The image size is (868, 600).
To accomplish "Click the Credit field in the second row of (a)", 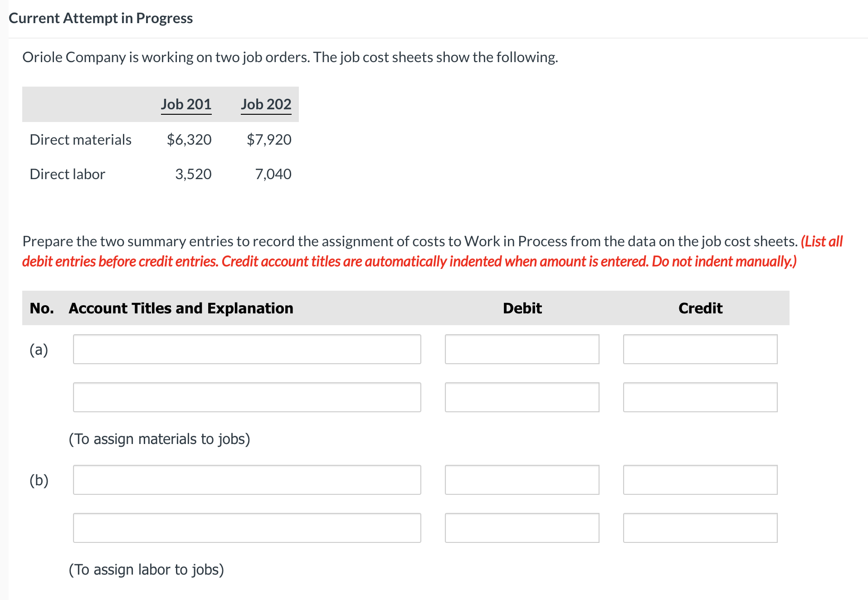I will (700, 397).
